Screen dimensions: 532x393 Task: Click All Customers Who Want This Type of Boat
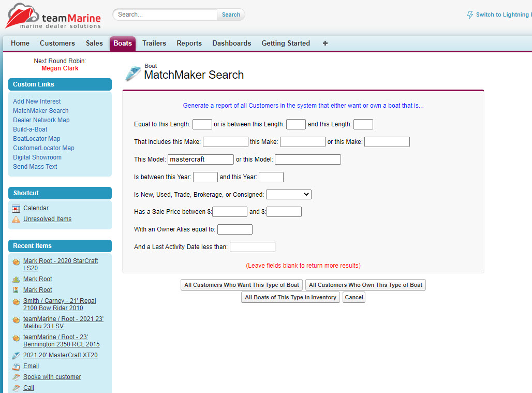tap(243, 285)
